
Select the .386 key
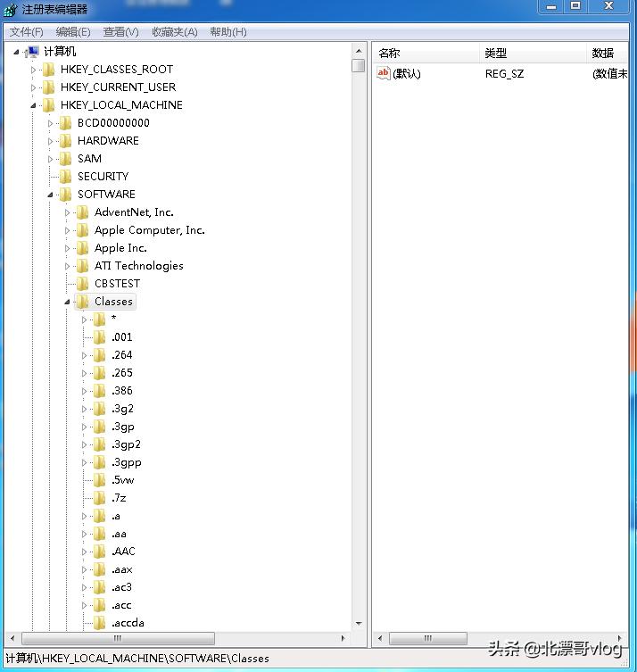tap(122, 391)
